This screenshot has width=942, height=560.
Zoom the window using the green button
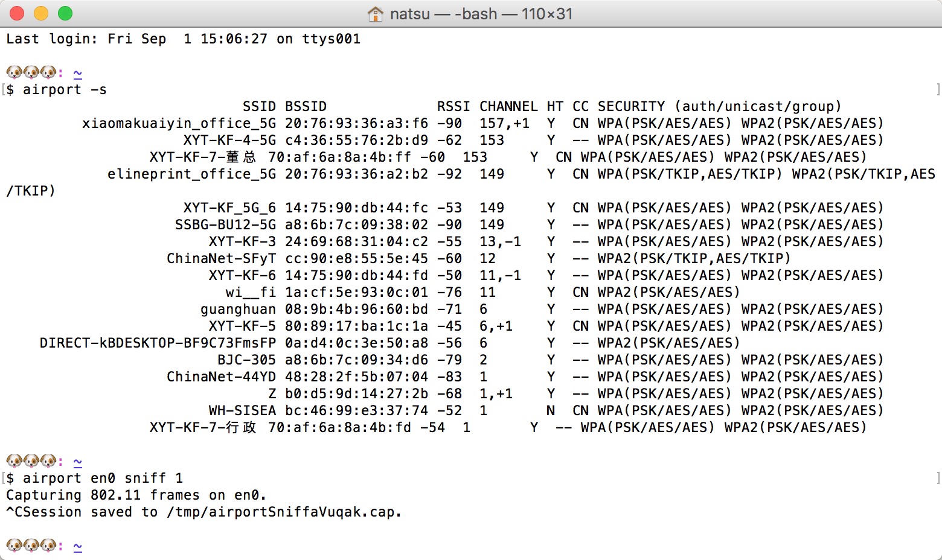[65, 13]
